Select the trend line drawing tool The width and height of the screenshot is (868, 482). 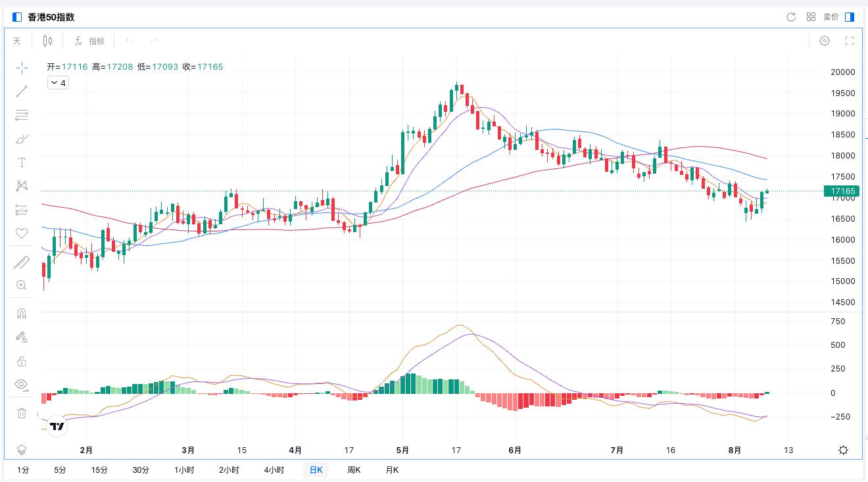pos(22,91)
